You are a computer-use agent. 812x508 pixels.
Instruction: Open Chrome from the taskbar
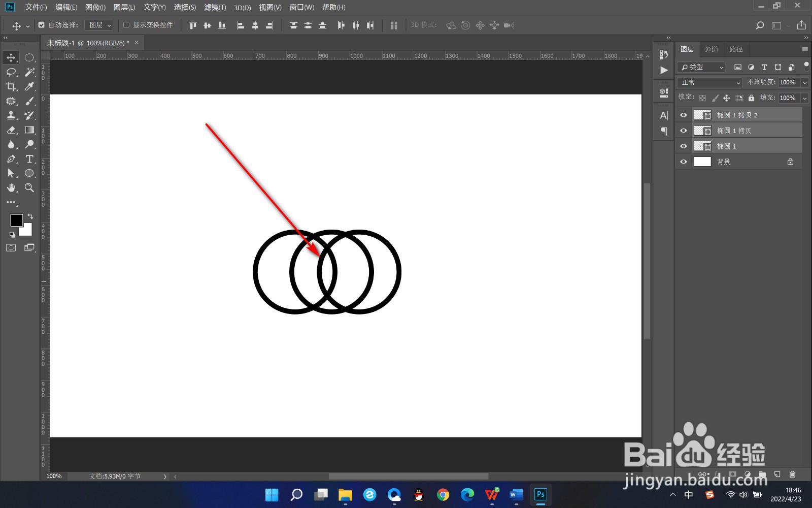[443, 494]
